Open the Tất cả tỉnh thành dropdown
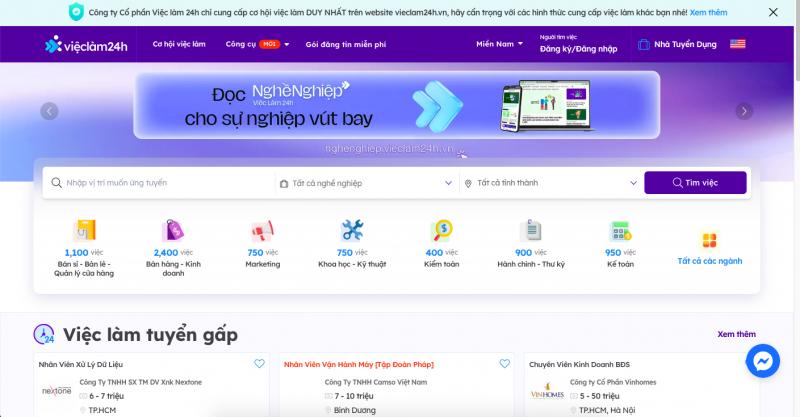This screenshot has width=800, height=417. click(551, 183)
